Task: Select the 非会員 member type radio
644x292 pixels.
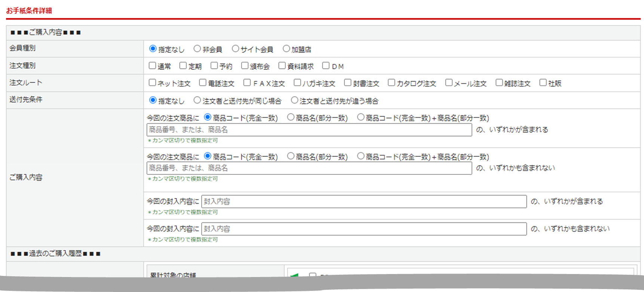Action: pos(197,49)
